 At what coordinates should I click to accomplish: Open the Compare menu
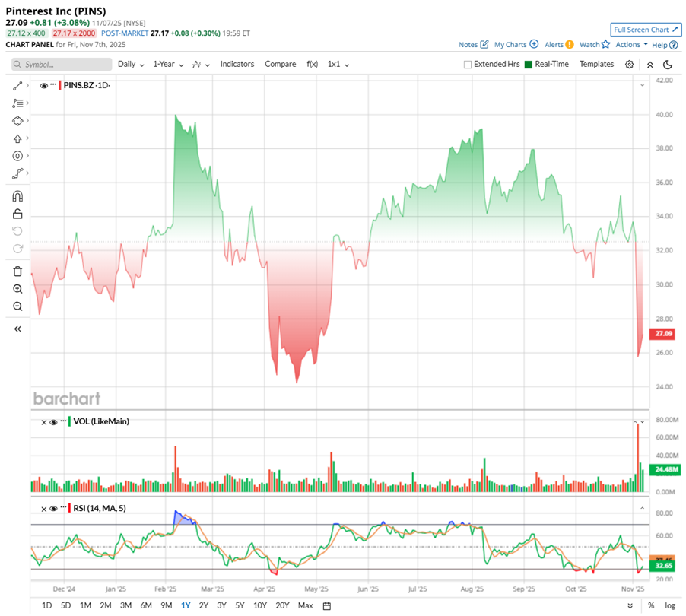[x=281, y=65]
